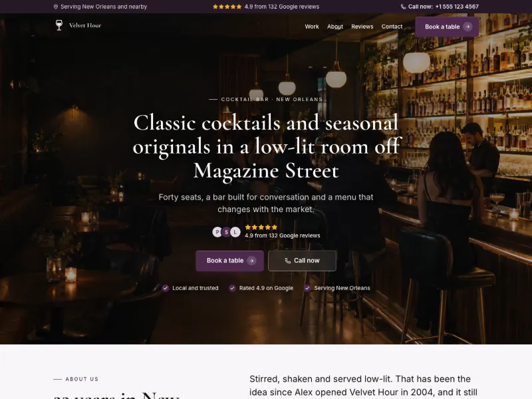The width and height of the screenshot is (532, 399).
Task: Click the arrow icon in hero Book a table
Action: [251, 261]
